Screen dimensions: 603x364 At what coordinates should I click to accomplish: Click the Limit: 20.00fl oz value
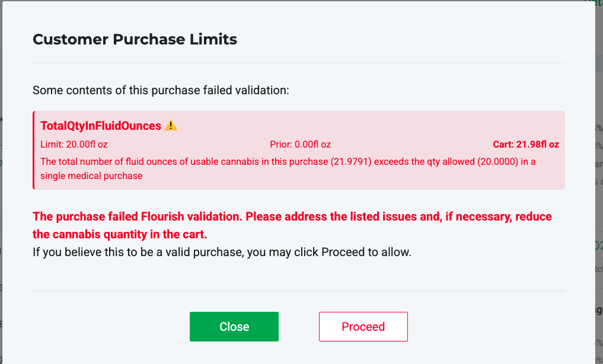74,144
